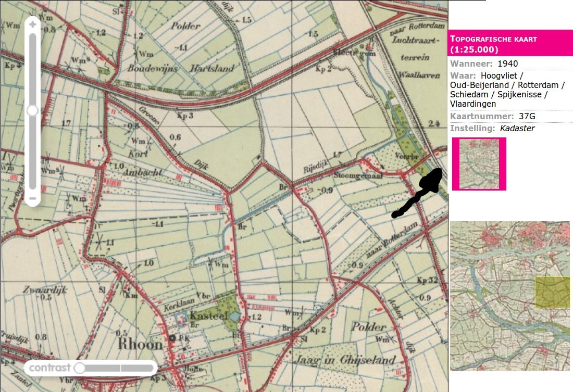Click the minus zoom-out icon

[x=33, y=198]
